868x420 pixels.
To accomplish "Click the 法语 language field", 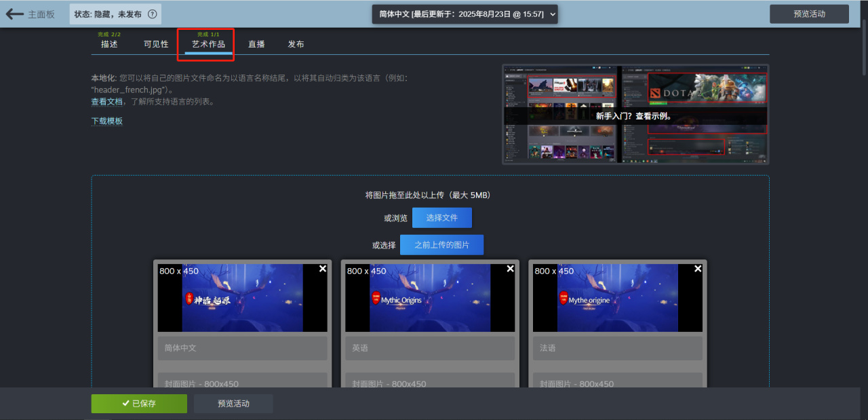I will [618, 348].
